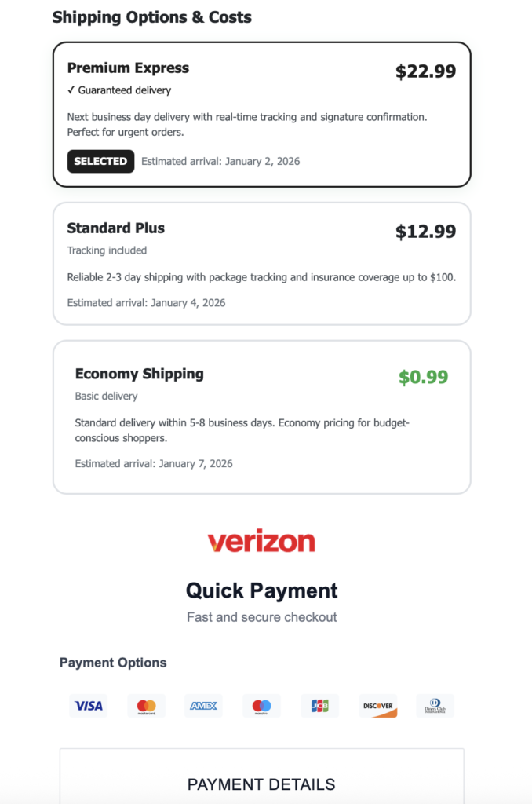Choose the Mastercard payment icon

[147, 706]
